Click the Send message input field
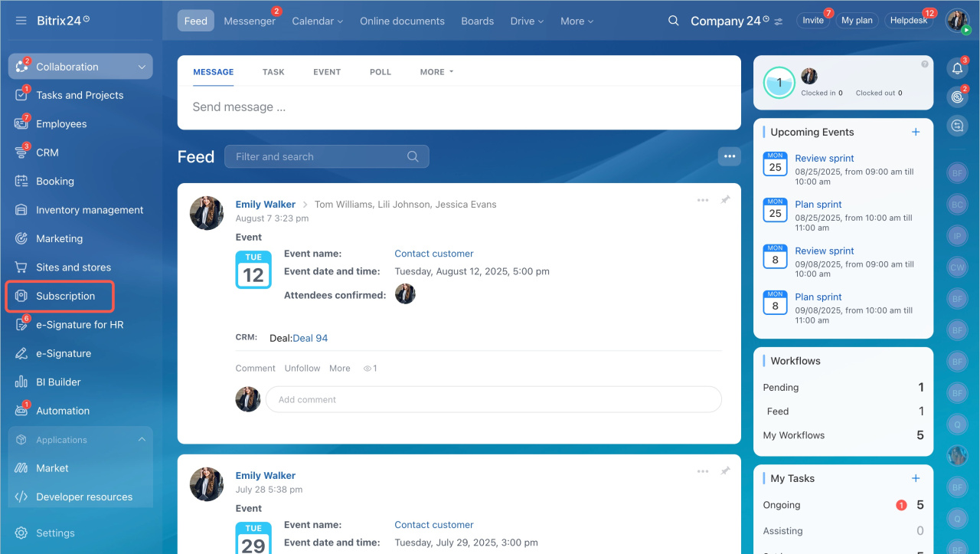The image size is (980, 554). pyautogui.click(x=459, y=107)
